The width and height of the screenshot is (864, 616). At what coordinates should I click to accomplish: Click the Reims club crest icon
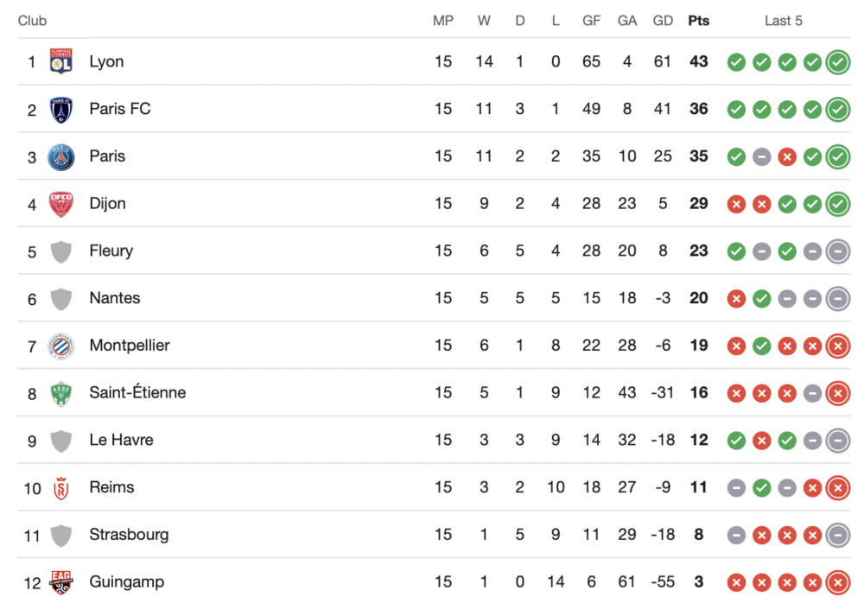coord(60,487)
